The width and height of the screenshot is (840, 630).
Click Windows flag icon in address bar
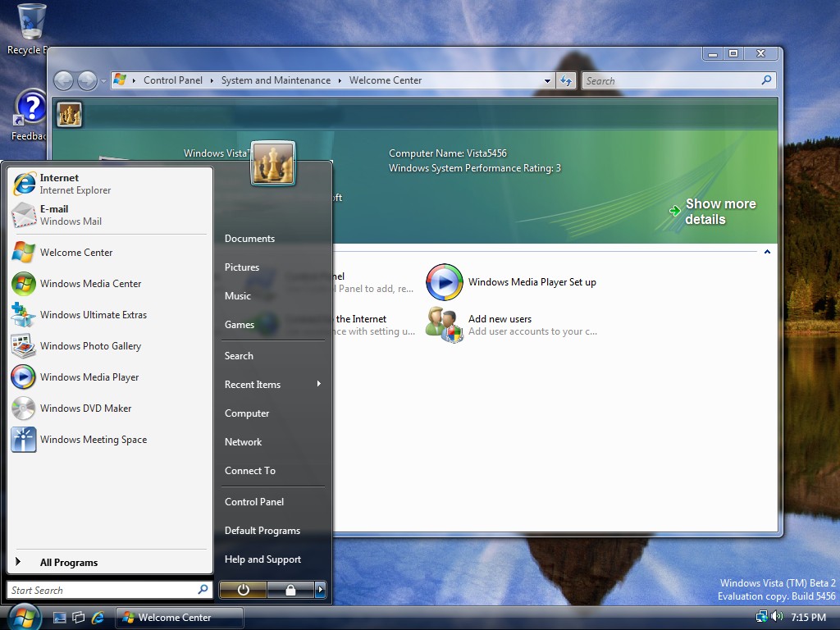[x=120, y=80]
